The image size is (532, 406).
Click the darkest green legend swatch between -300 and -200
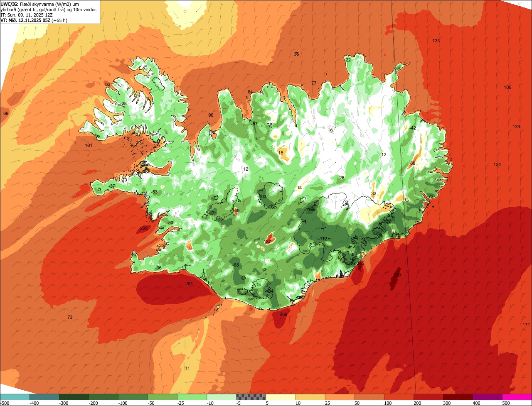coord(74,397)
